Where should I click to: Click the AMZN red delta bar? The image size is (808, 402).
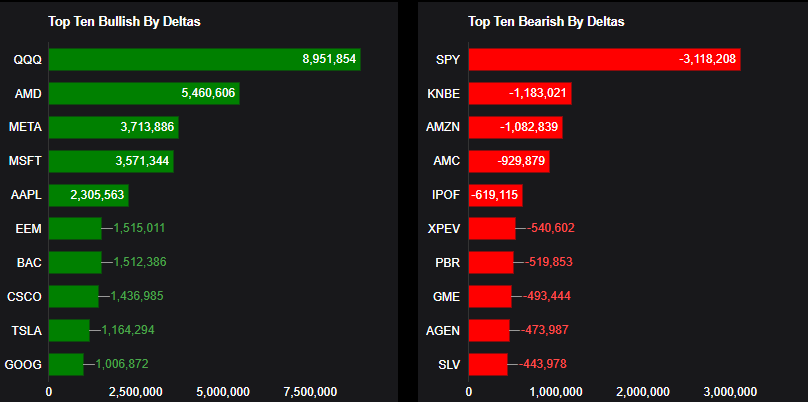click(515, 127)
